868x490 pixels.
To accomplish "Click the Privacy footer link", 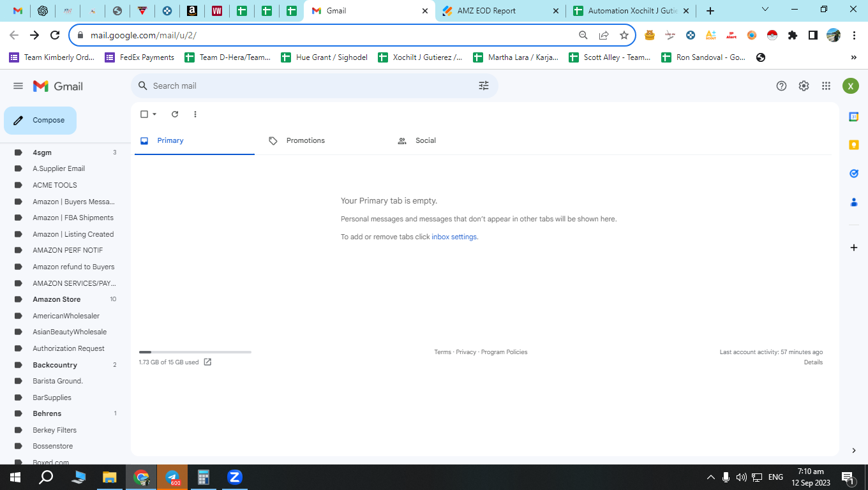I will point(466,352).
